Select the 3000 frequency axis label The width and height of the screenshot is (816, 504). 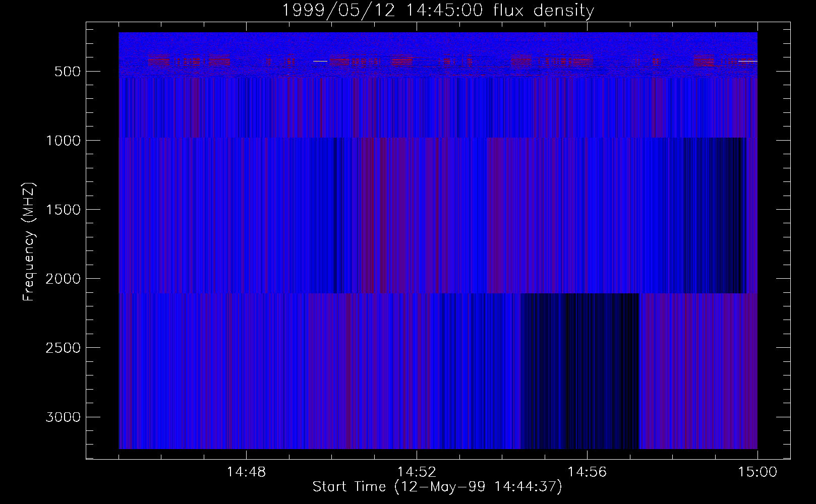pos(63,417)
